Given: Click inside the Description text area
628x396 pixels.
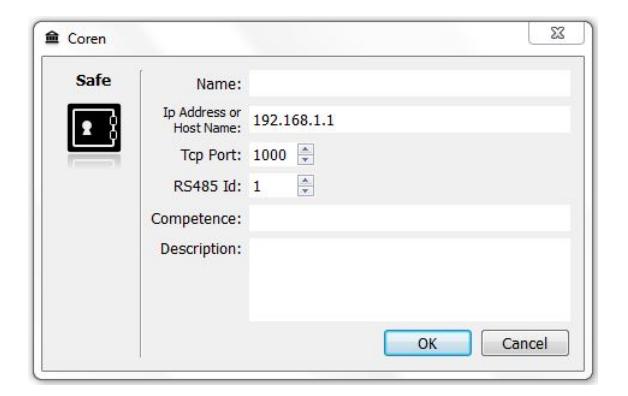Looking at the screenshot, I should point(409,279).
